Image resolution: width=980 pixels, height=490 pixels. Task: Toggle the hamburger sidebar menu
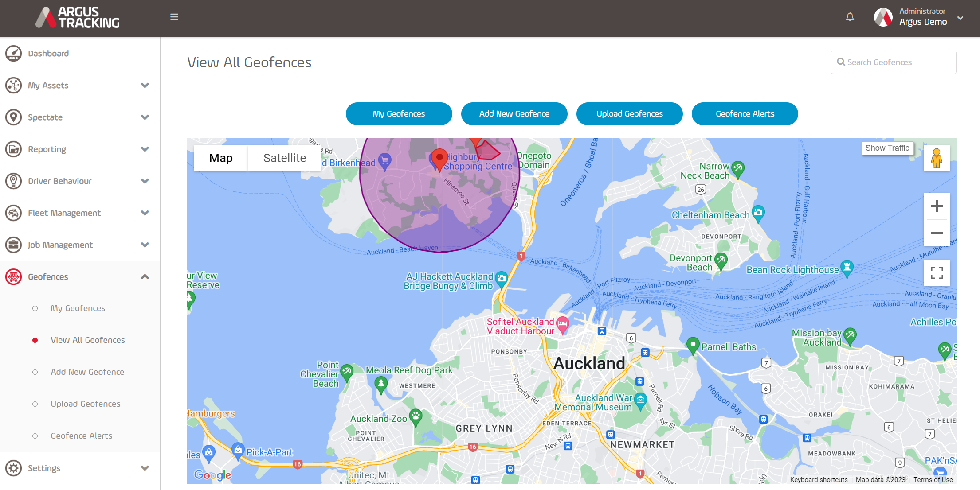coord(174,17)
